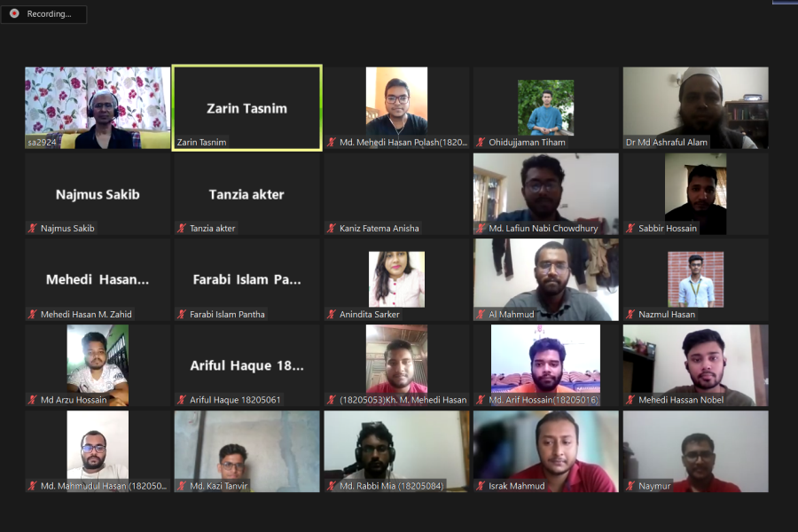Select the sa2924 participant video
This screenshot has height=532, width=798.
pyautogui.click(x=98, y=108)
